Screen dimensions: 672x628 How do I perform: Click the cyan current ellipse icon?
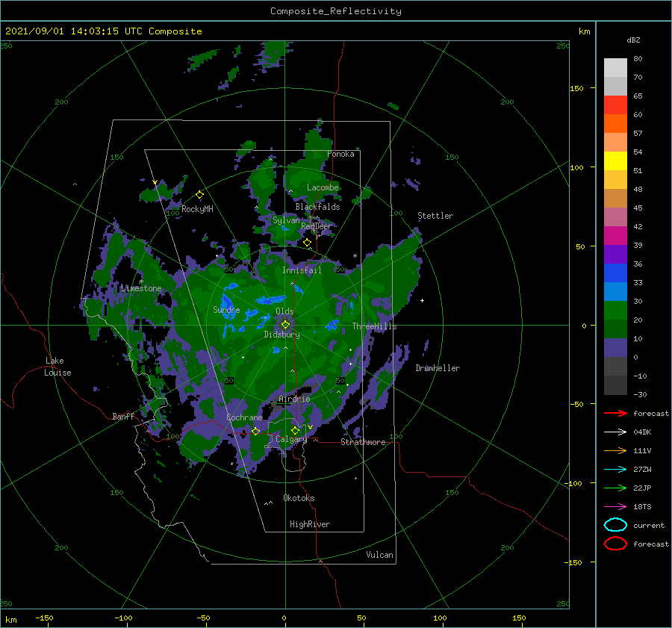point(615,525)
